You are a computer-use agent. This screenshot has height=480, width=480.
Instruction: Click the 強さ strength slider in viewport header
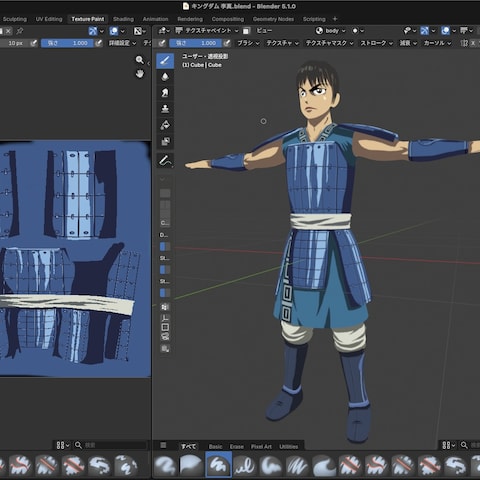click(195, 43)
